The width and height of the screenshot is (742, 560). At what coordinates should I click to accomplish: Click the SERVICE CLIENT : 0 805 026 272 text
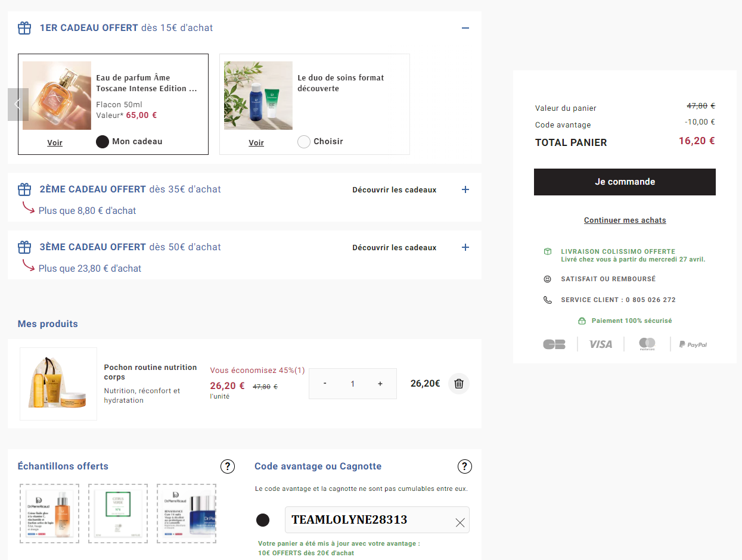pyautogui.click(x=619, y=300)
